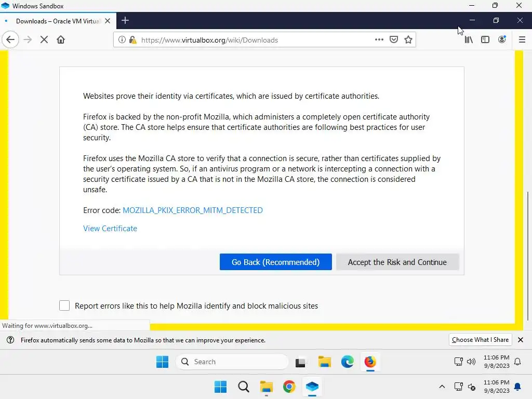Click Choose What I Share button
Viewport: 532px width, 399px height.
coord(480,340)
